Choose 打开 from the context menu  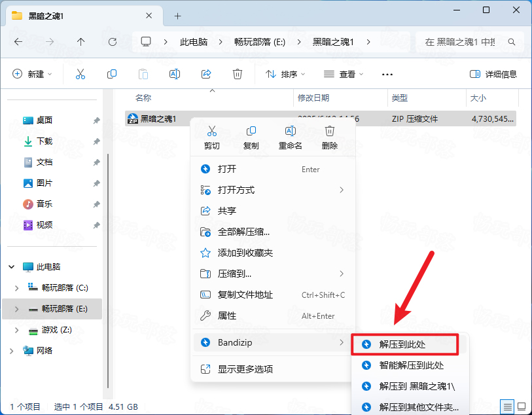(273, 169)
